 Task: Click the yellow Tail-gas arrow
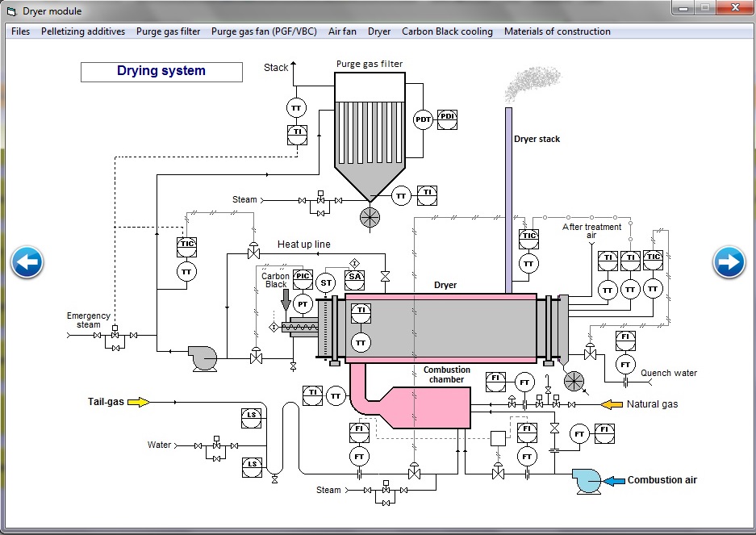tap(139, 402)
